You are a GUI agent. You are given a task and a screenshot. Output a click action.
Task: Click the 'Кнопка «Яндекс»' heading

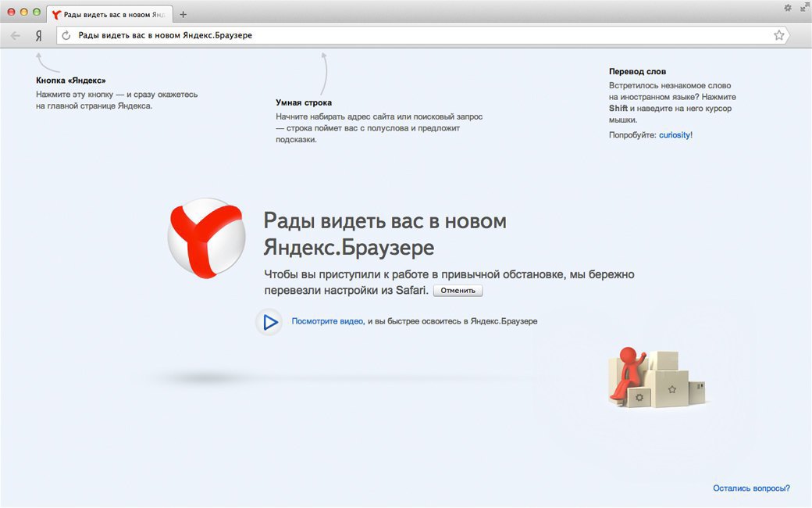(71, 80)
